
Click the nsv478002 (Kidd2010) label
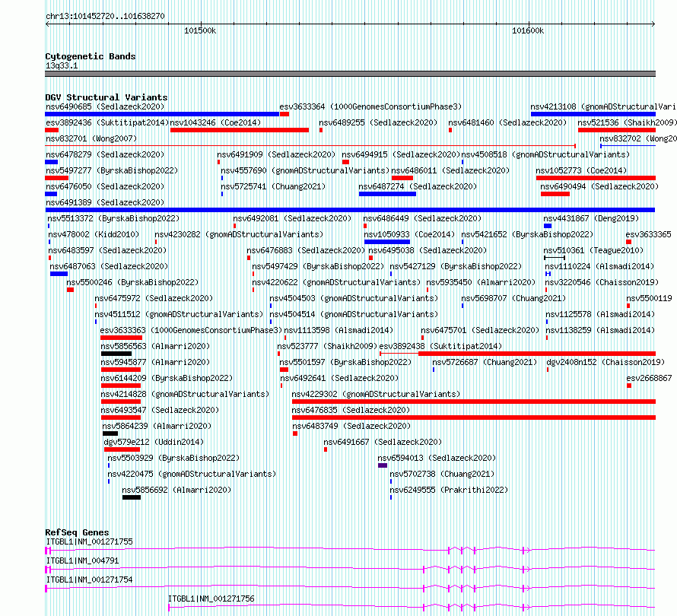pyautogui.click(x=94, y=234)
